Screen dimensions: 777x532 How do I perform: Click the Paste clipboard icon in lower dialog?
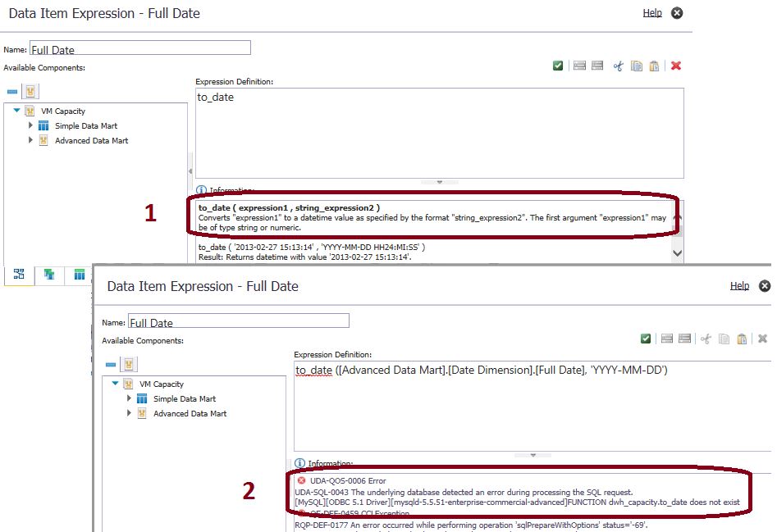click(x=742, y=339)
